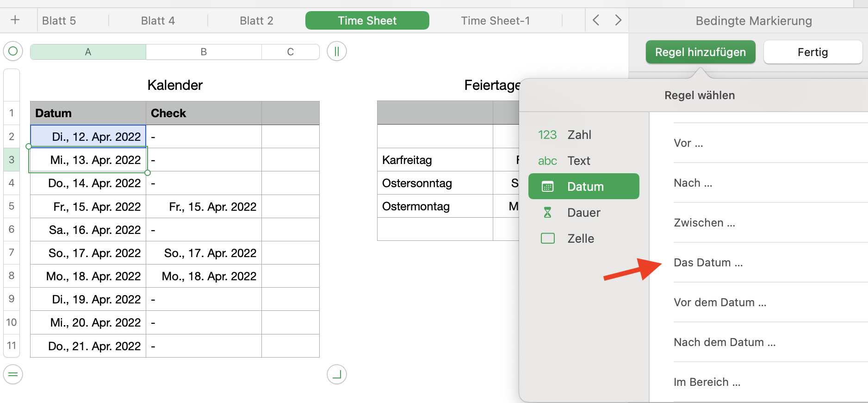Switch to the Blatt 4 tab
Screen dimensions: 868x403
pos(158,21)
